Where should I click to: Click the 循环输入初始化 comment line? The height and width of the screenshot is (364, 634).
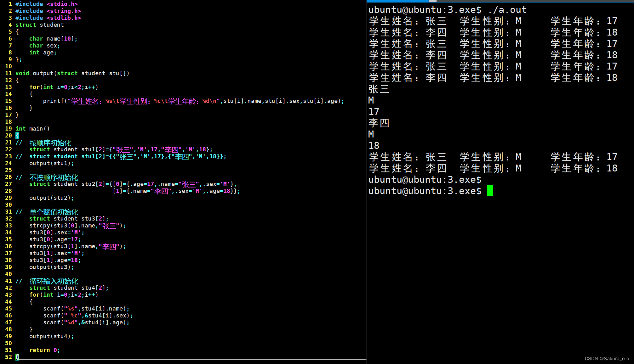point(54,281)
